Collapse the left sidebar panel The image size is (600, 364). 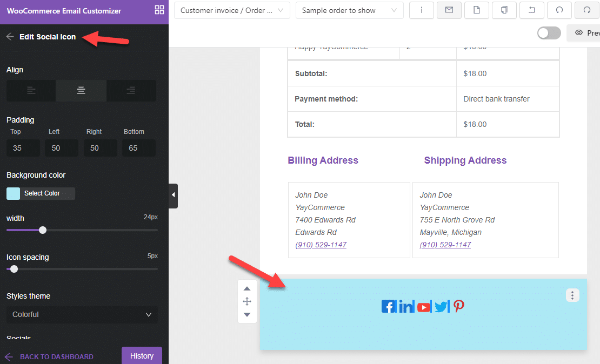tap(173, 196)
